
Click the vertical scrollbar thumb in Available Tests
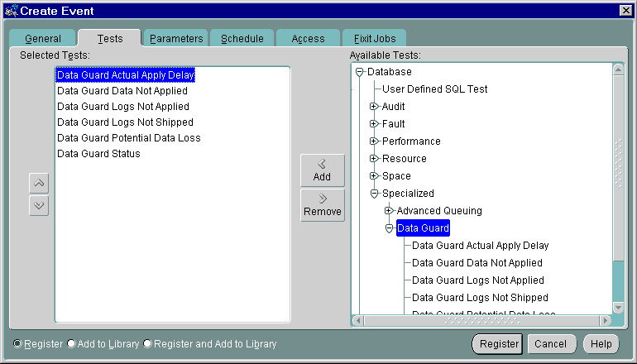[618, 168]
